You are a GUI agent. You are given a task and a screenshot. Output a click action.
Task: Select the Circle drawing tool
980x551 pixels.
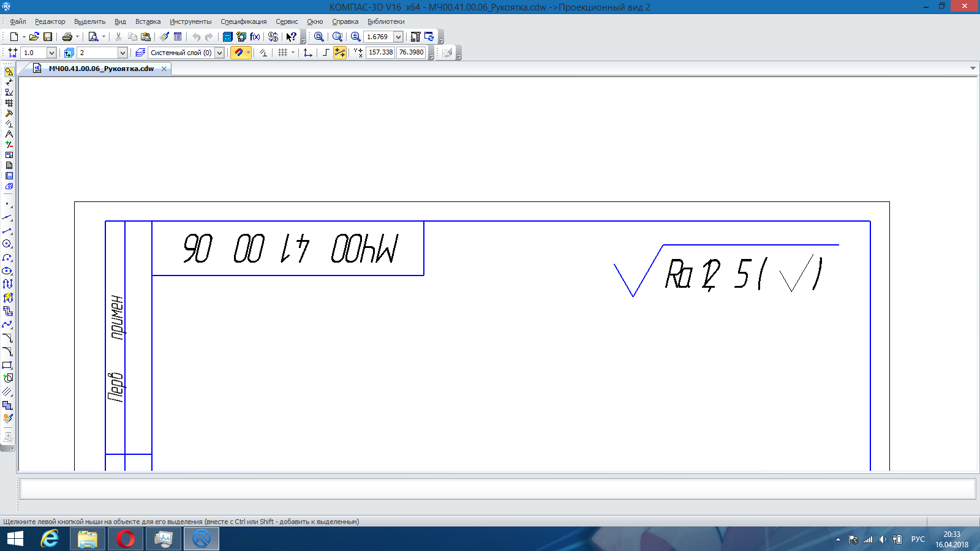[7, 244]
